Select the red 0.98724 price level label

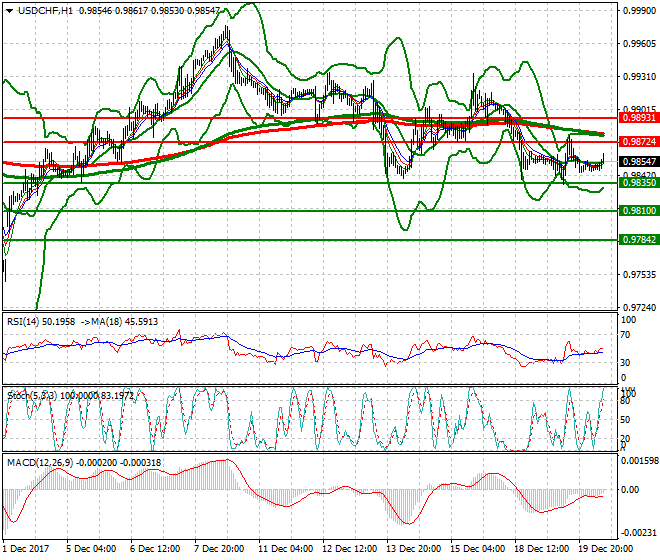pyautogui.click(x=636, y=143)
